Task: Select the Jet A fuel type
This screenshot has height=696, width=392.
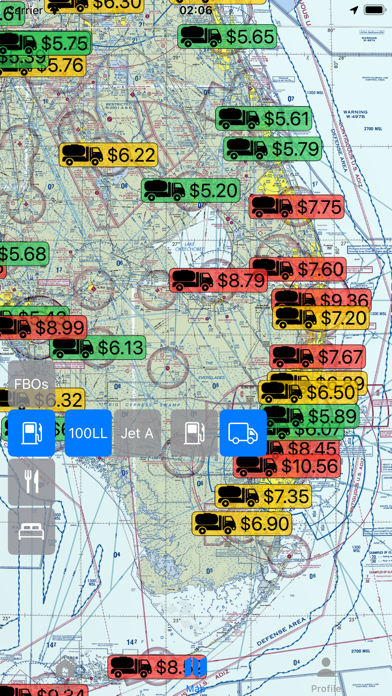Action: (x=137, y=433)
